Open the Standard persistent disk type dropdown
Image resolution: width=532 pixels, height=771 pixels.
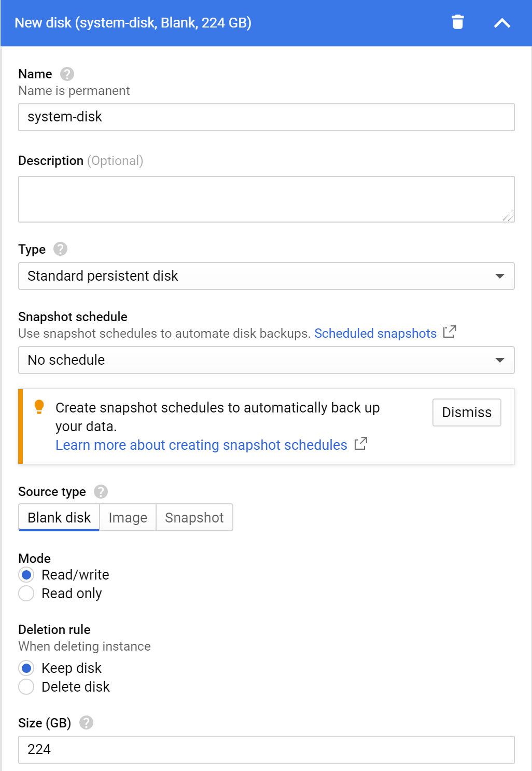point(267,276)
